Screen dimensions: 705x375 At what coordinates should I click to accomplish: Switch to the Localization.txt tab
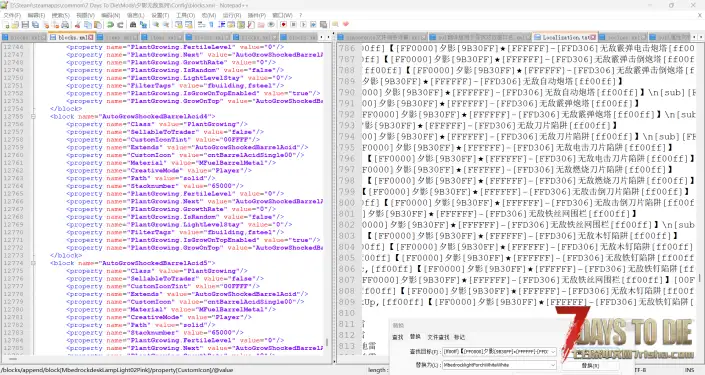566,37
